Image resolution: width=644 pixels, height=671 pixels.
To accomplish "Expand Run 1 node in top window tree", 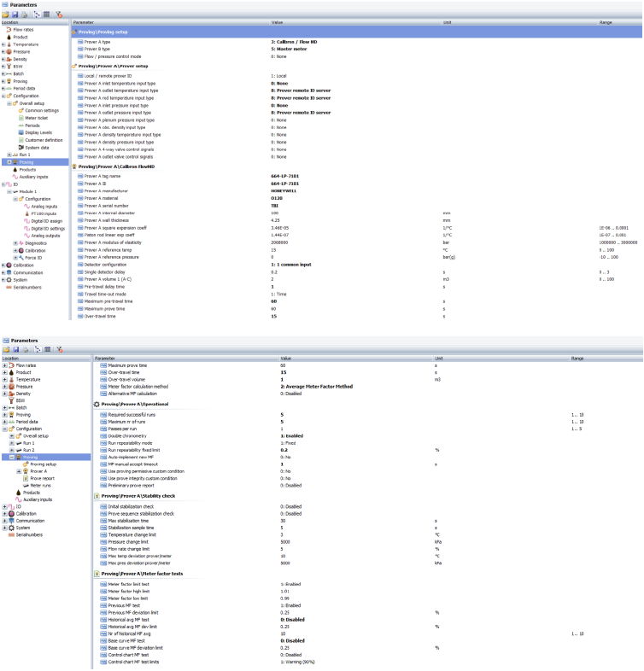I will tap(9, 155).
